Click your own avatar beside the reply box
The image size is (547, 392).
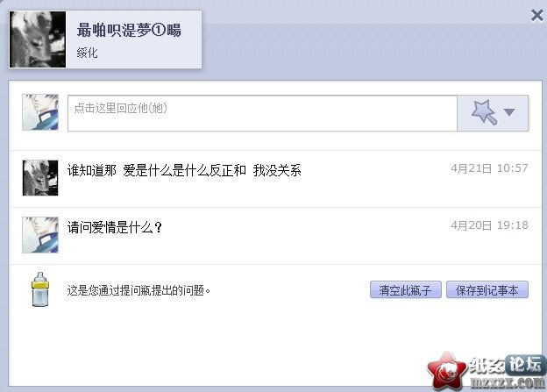pos(40,112)
